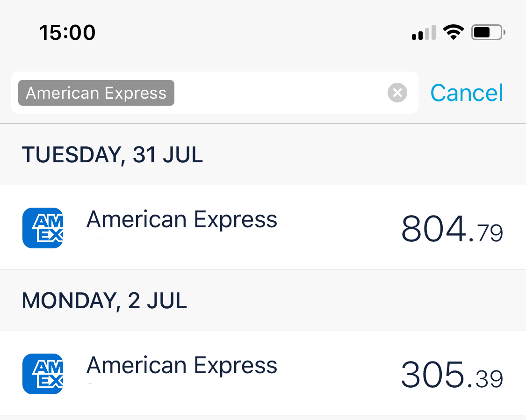Screen dimensions: 526x420
Task: Tap the Wi-Fi status icon
Action: pyautogui.click(x=453, y=32)
